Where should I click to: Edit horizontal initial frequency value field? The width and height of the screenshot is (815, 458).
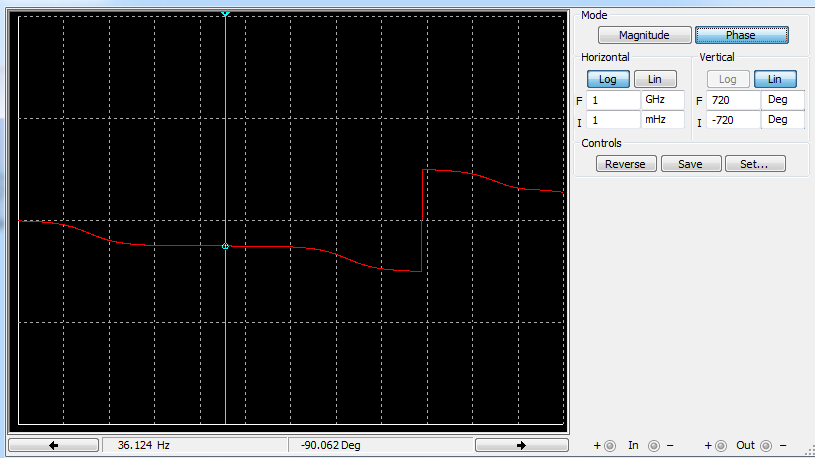pos(613,120)
